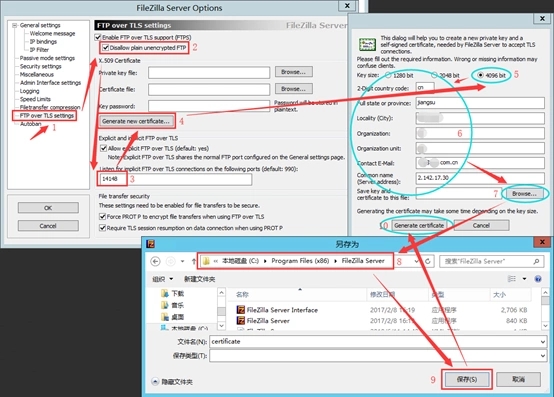Viewport: 554px width, 397px height.
Task: Click Browse for private key file
Action: tap(293, 72)
